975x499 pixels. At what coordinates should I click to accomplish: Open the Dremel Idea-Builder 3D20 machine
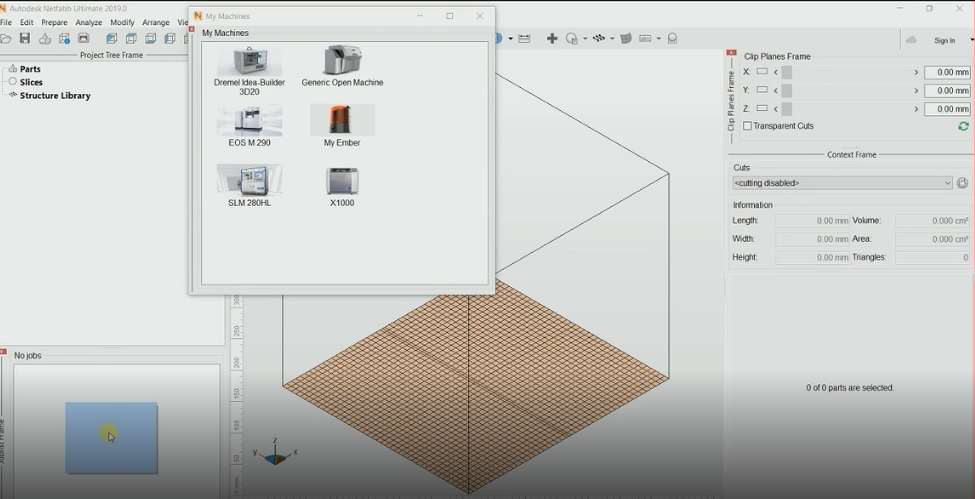coord(249,70)
